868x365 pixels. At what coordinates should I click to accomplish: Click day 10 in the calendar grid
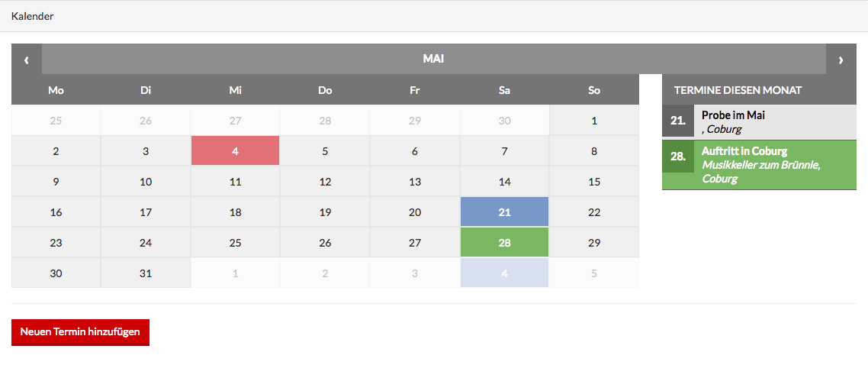tap(146, 182)
